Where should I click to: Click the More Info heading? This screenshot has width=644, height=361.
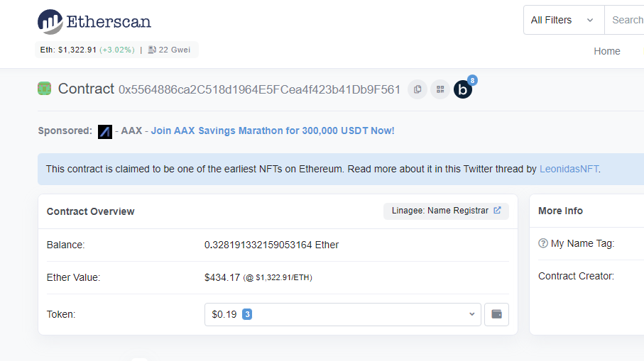pyautogui.click(x=560, y=211)
